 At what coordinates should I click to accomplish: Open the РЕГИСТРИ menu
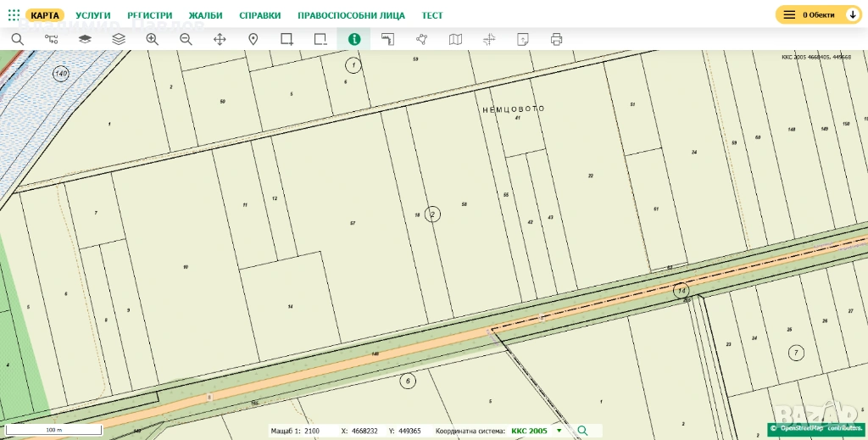point(149,15)
